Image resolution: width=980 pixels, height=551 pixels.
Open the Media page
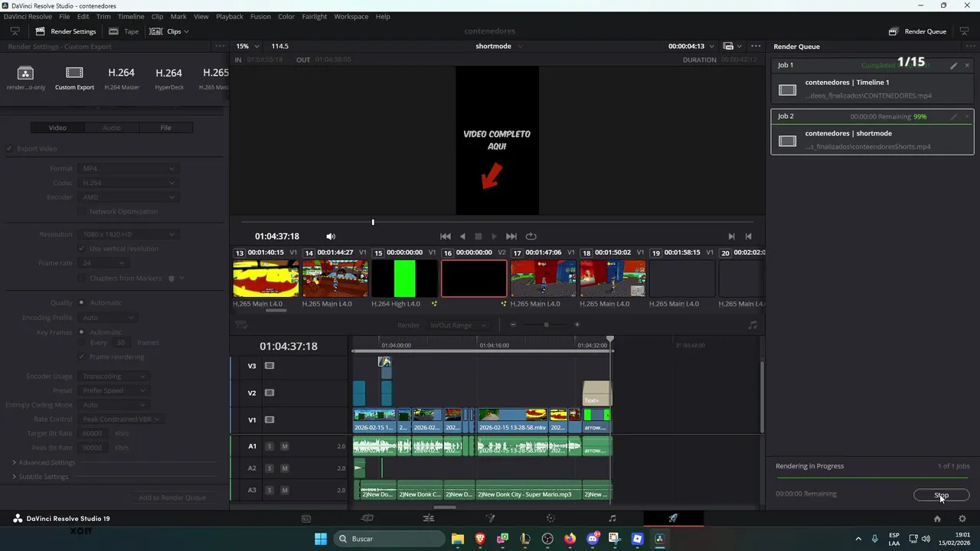tap(306, 518)
